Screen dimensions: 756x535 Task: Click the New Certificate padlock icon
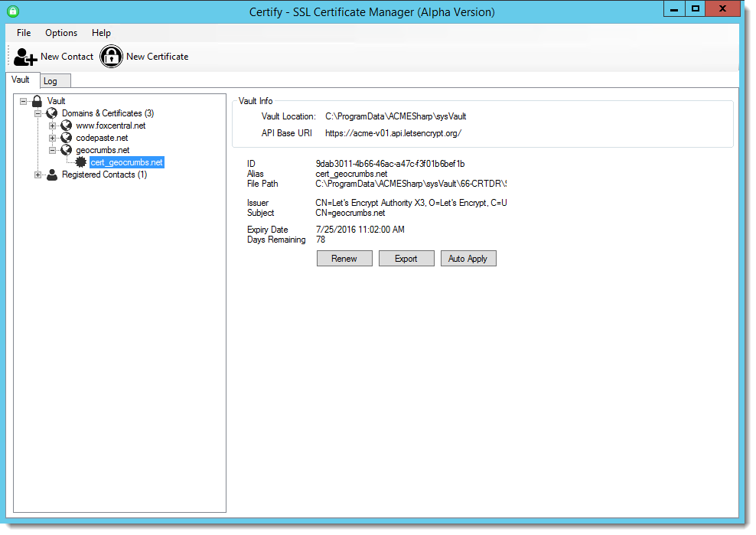111,56
